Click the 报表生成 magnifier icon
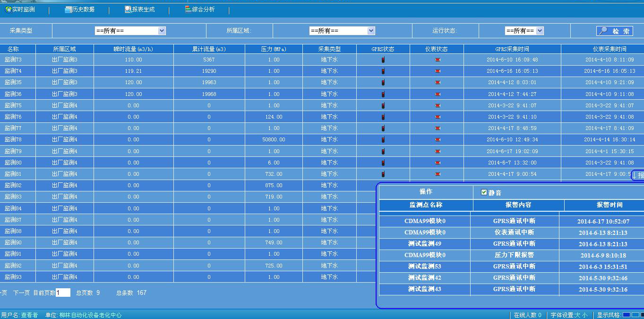 point(128,9)
